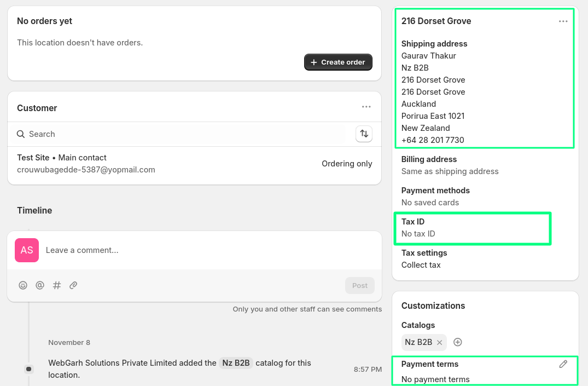Click the timeline event bullet marker
Screen dimensions: 588x386
point(29,370)
